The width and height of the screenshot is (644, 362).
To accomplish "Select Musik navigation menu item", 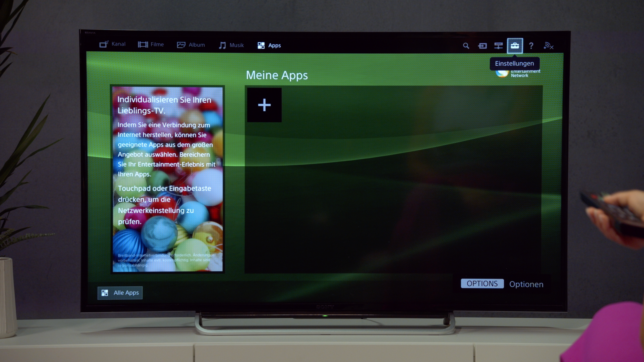I will tap(231, 45).
